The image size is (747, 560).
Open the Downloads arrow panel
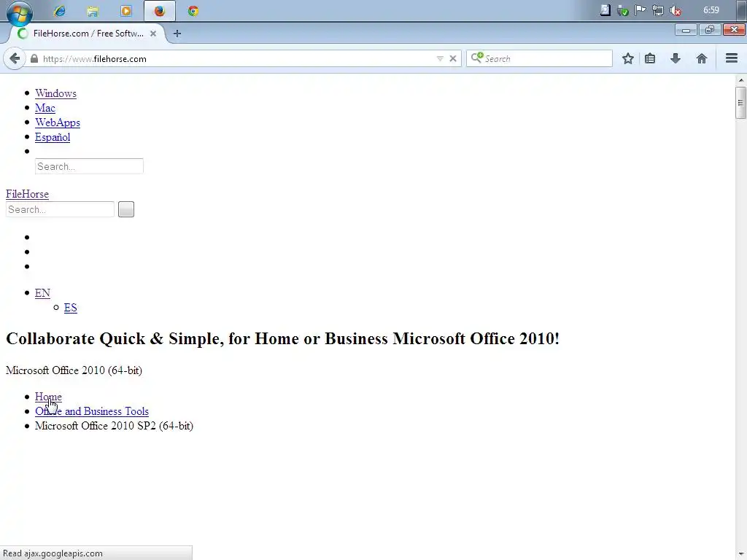[676, 58]
